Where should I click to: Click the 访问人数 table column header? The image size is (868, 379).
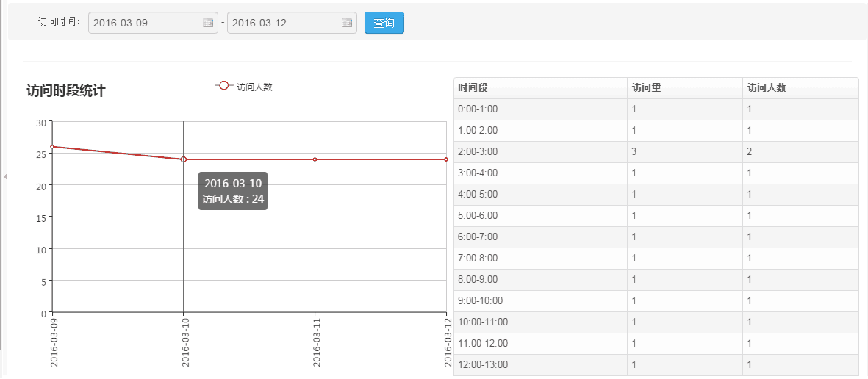(800, 88)
